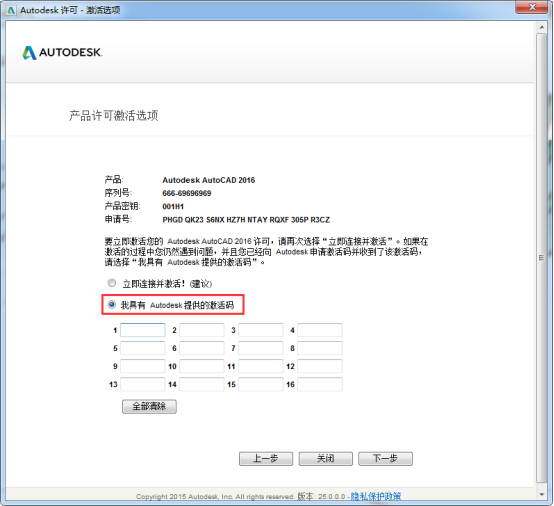Click the 全部清除 clear all button

(x=149, y=406)
